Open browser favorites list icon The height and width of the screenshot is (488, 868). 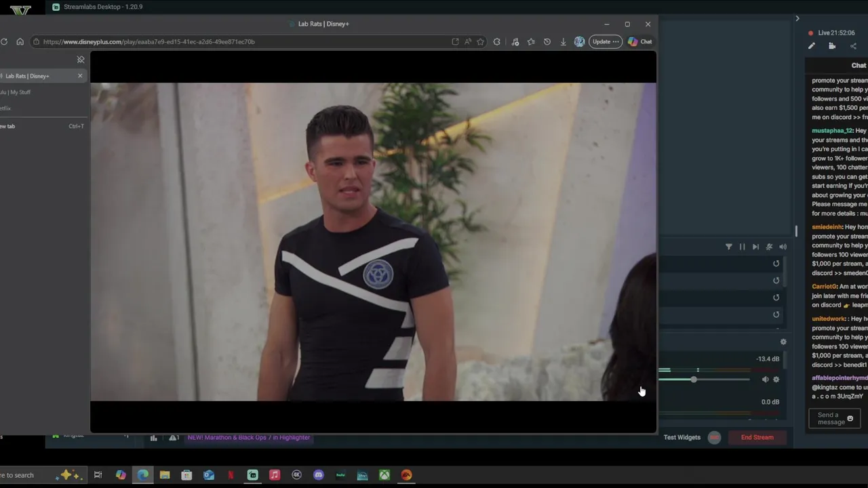(x=531, y=42)
